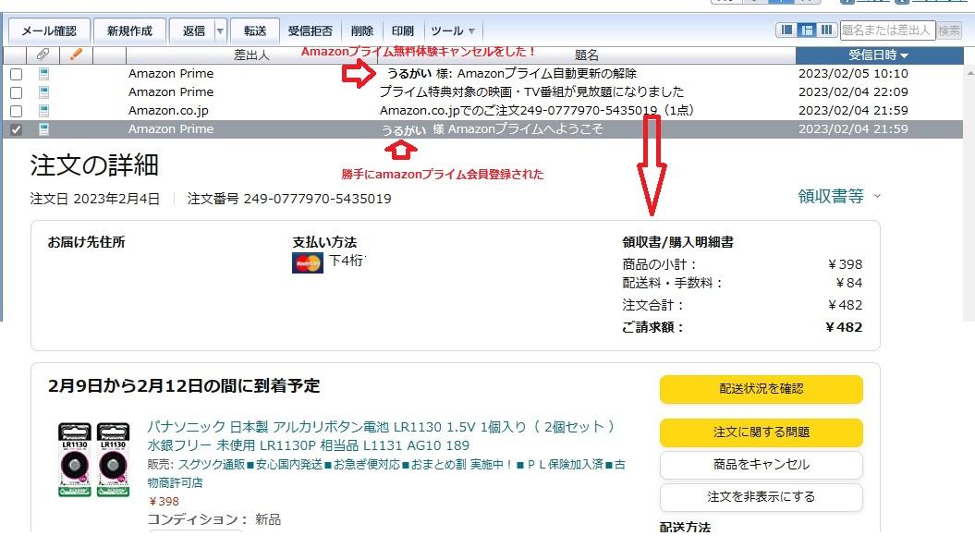Check the box for the Amazon.co.jp order mail

pyautogui.click(x=16, y=111)
